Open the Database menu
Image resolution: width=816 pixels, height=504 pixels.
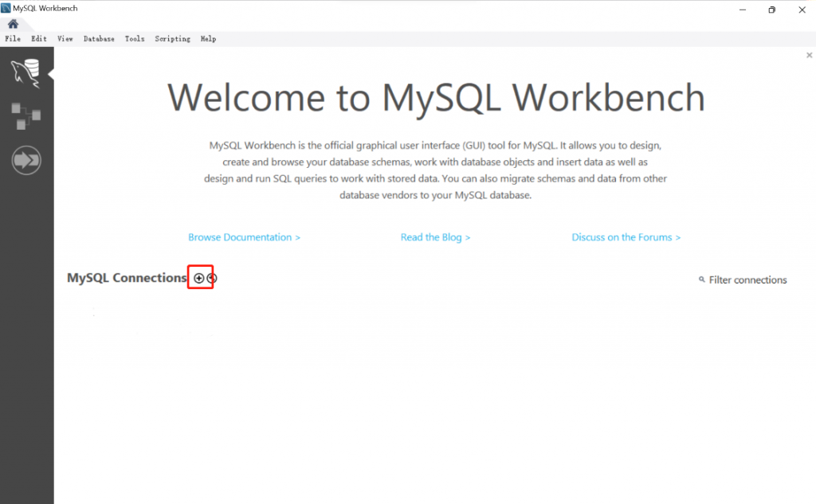tap(99, 39)
